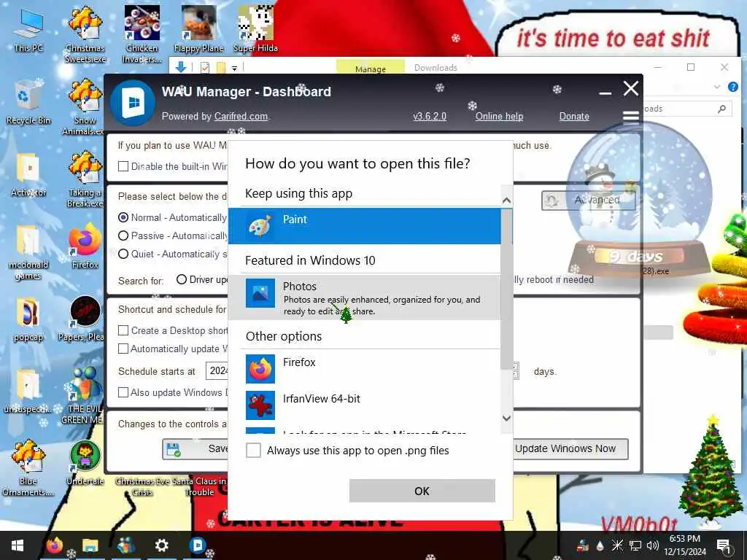This screenshot has width=747, height=560.
Task: Check Also update Windows option
Action: point(123,392)
